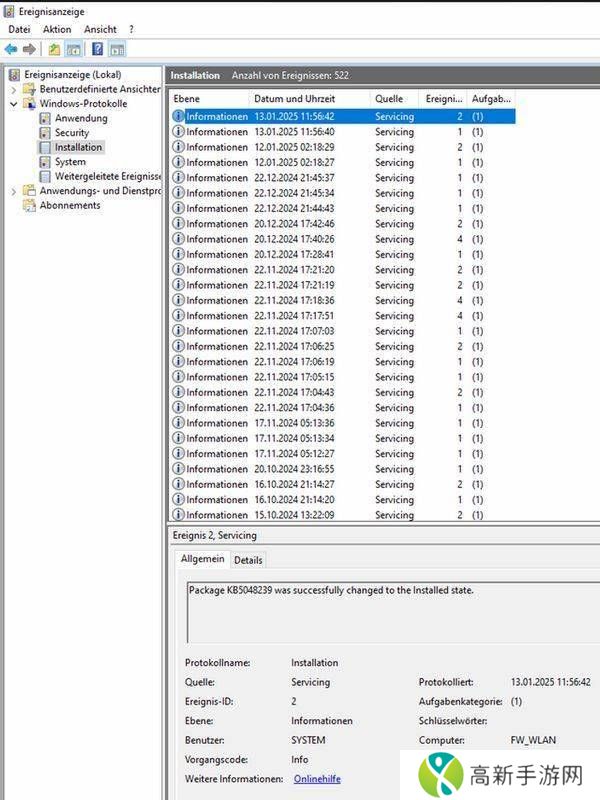600x800 pixels.
Task: Click the Forward arrow in the toolbar
Action: [29, 49]
